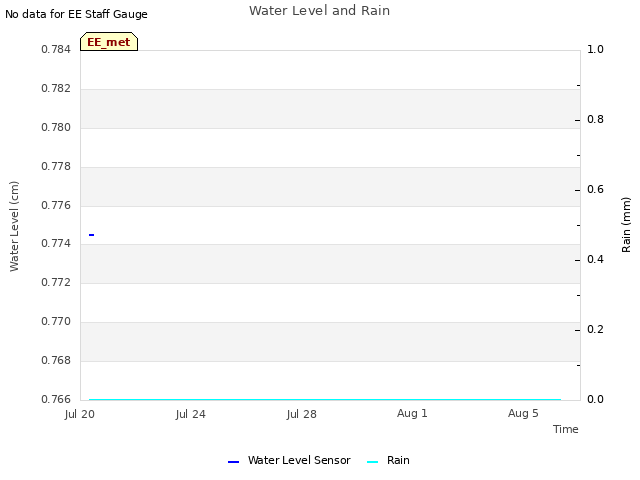Toggle the Water Level Sensor legend entry
Screen dimensions: 640x480
pos(289,460)
